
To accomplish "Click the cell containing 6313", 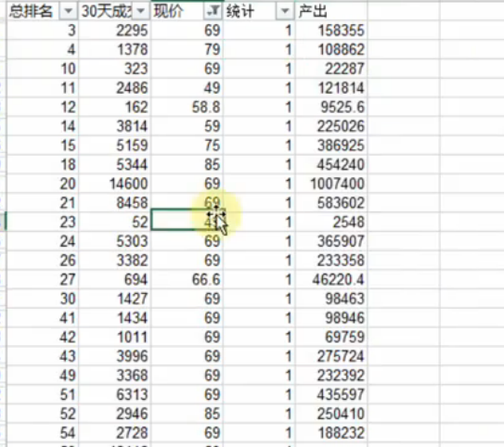I will (x=114, y=395).
